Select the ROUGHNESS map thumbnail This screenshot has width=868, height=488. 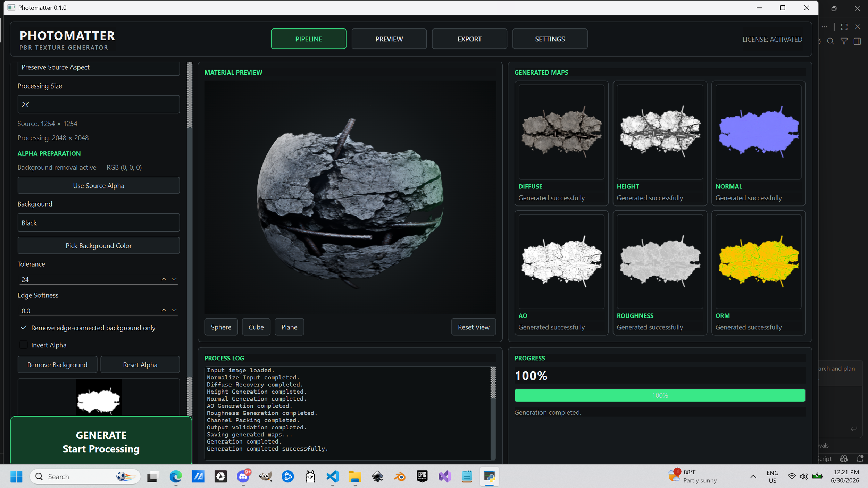tap(660, 261)
